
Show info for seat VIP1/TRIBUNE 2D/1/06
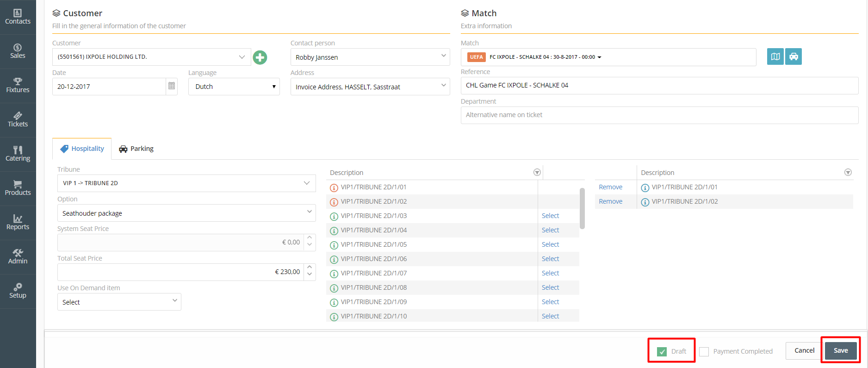point(334,259)
